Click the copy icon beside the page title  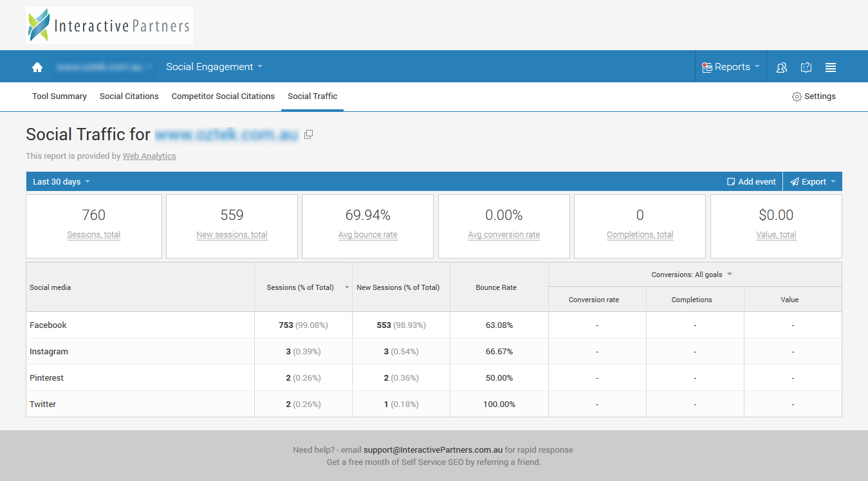click(309, 134)
